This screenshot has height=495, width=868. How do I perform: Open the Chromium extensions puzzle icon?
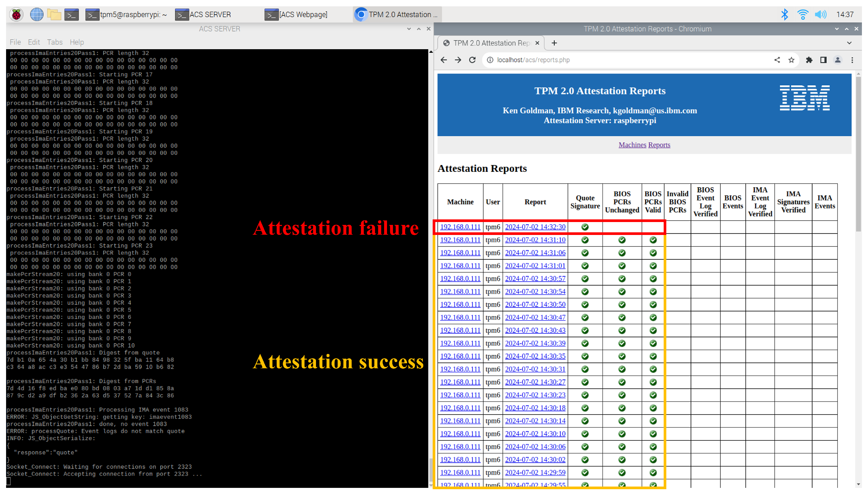(809, 60)
